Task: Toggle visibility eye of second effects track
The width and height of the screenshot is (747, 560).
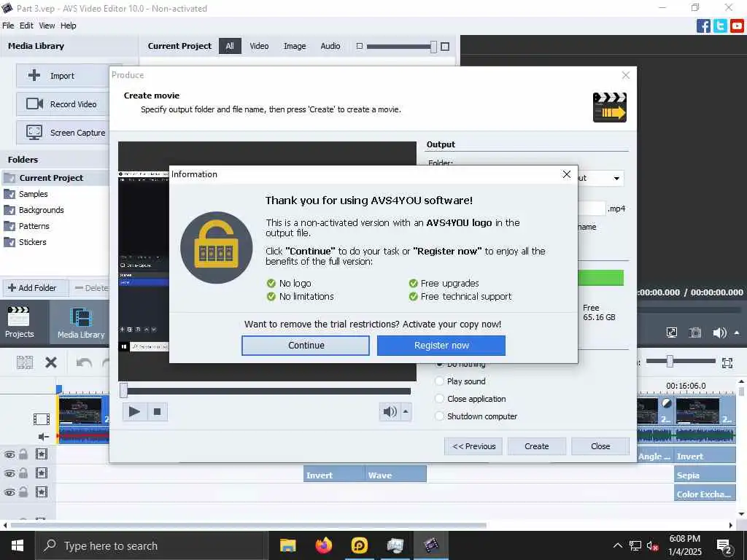Action: tap(9, 473)
